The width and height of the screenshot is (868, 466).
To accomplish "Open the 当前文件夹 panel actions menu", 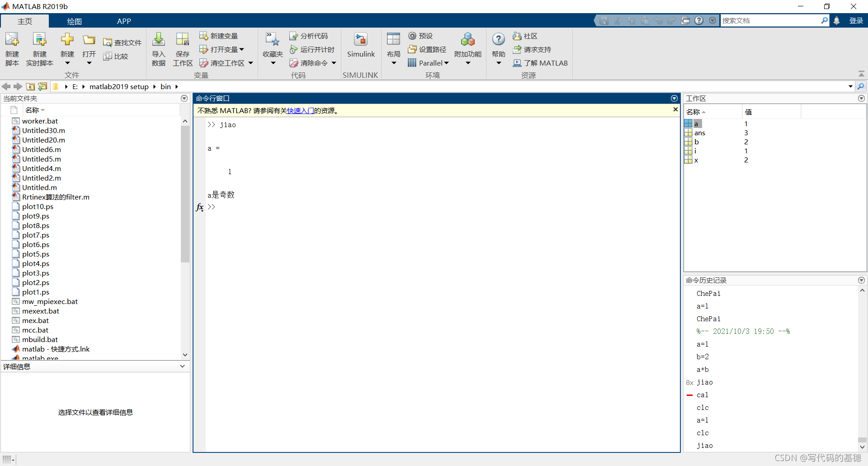I will tap(184, 98).
